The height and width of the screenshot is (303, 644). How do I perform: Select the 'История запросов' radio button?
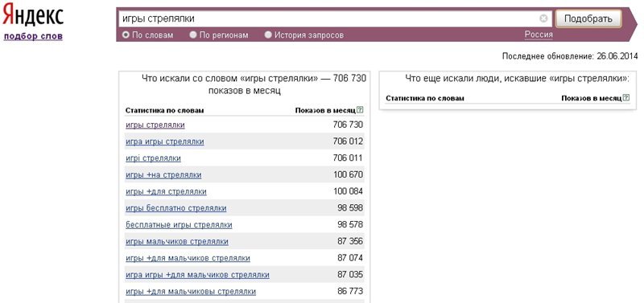(268, 35)
